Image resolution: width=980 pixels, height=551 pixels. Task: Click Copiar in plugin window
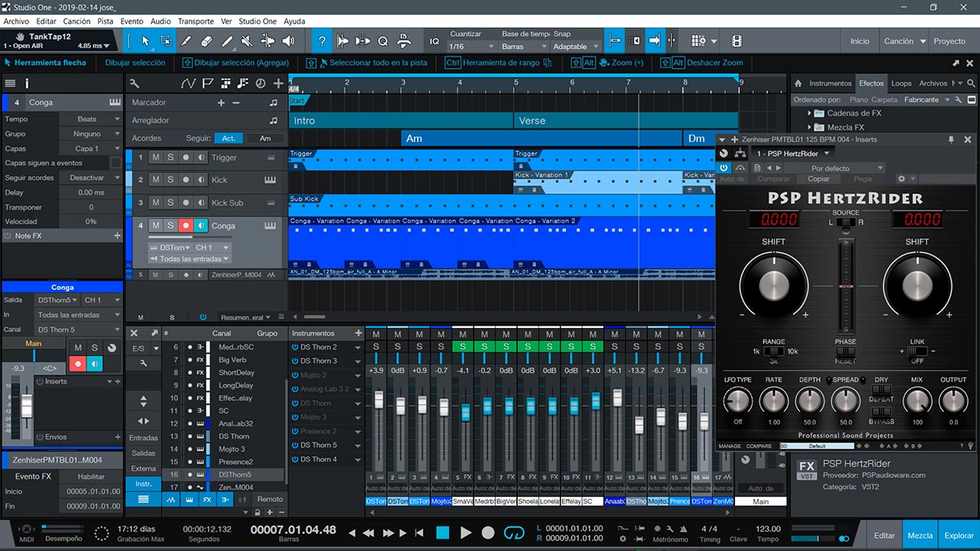pos(818,180)
